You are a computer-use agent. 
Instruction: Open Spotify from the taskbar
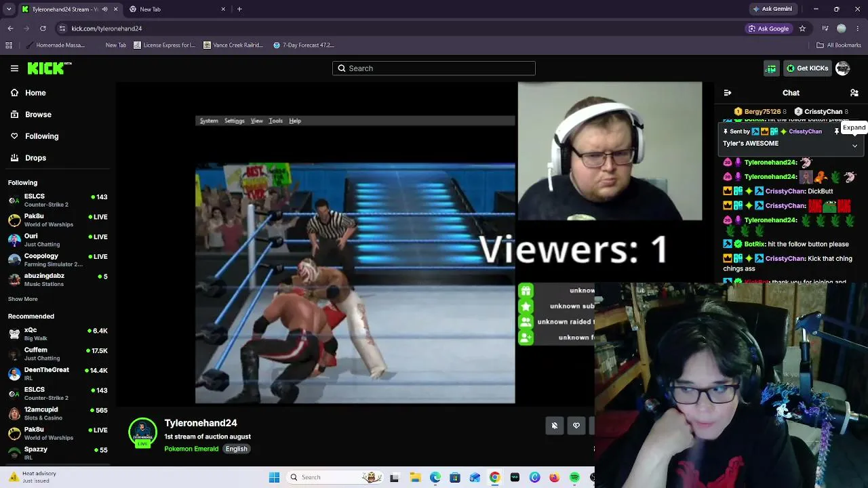click(x=574, y=477)
